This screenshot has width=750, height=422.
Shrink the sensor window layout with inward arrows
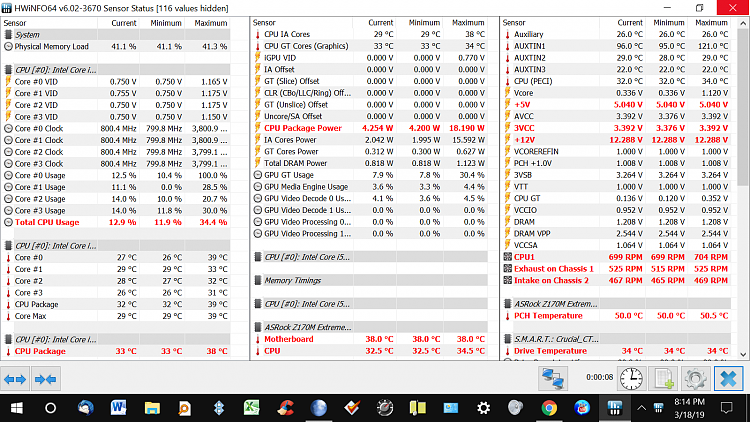[x=46, y=379]
